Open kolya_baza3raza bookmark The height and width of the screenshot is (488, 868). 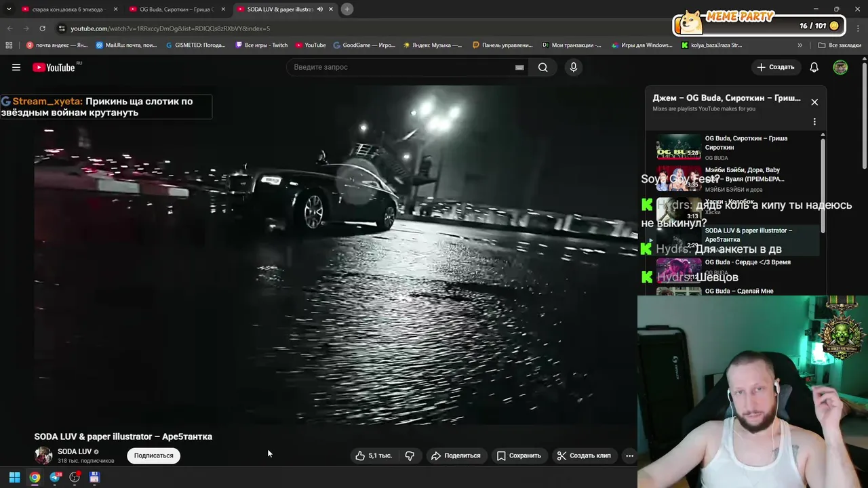pyautogui.click(x=711, y=45)
